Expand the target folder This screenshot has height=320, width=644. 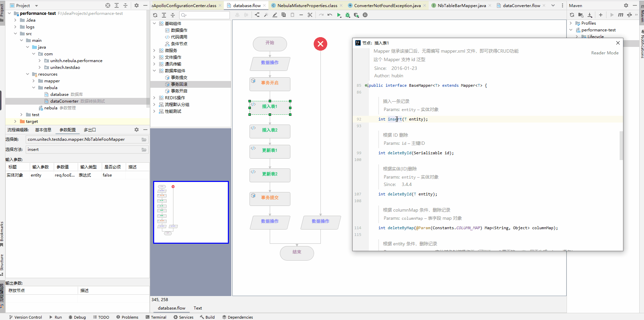click(16, 122)
